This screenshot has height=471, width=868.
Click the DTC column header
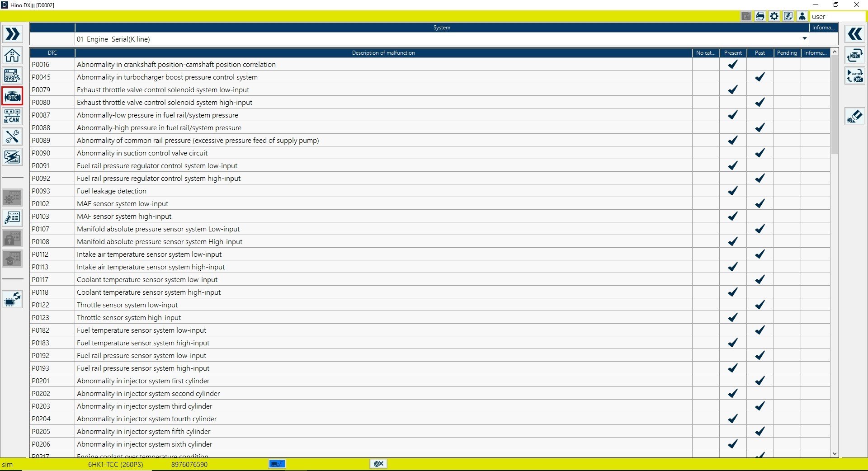(x=52, y=52)
